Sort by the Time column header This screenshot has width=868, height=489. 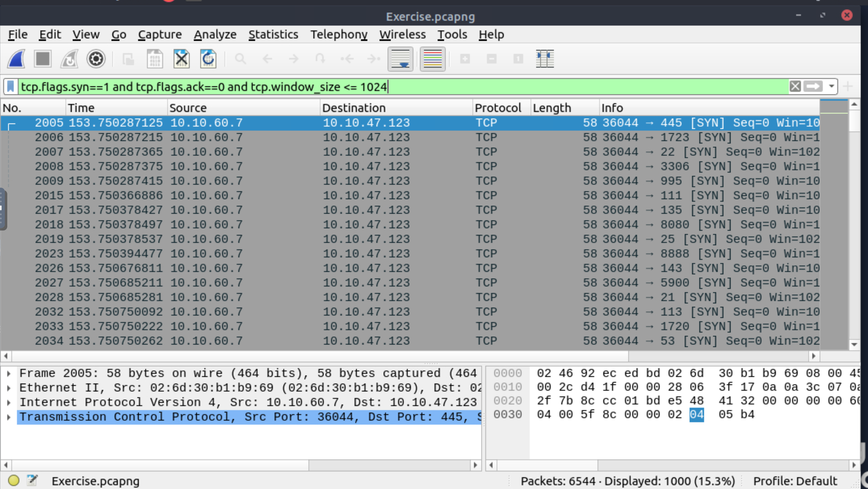(116, 108)
